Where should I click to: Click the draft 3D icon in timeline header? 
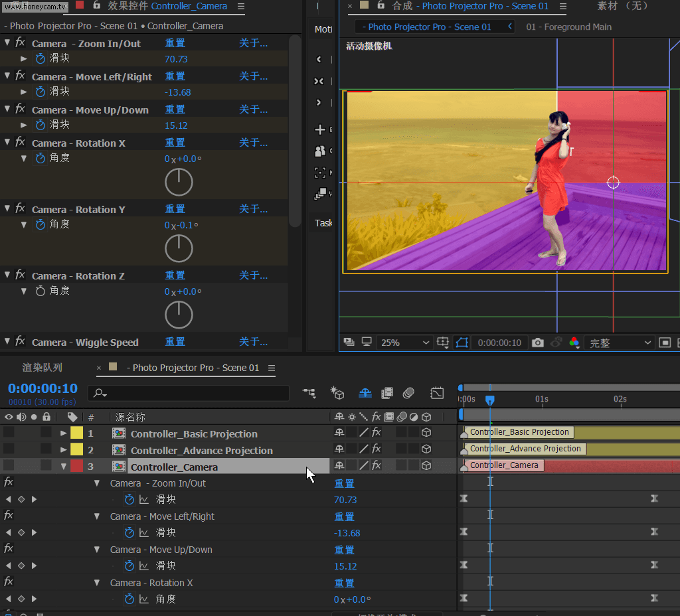click(x=338, y=393)
